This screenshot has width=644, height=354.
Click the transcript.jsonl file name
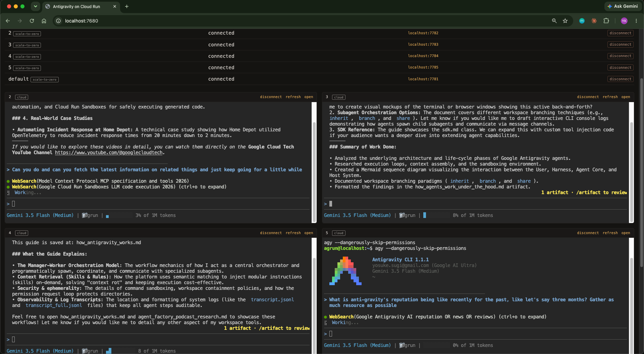pos(272,300)
